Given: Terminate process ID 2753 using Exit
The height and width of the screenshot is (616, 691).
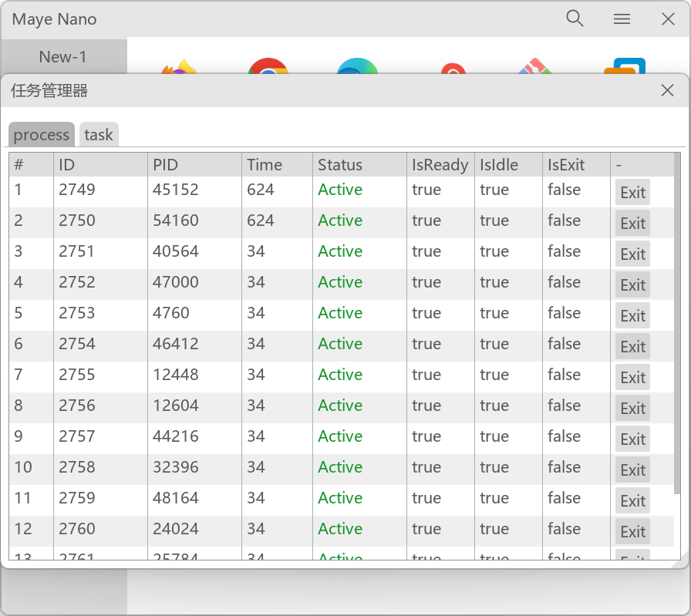Looking at the screenshot, I should pyautogui.click(x=632, y=315).
